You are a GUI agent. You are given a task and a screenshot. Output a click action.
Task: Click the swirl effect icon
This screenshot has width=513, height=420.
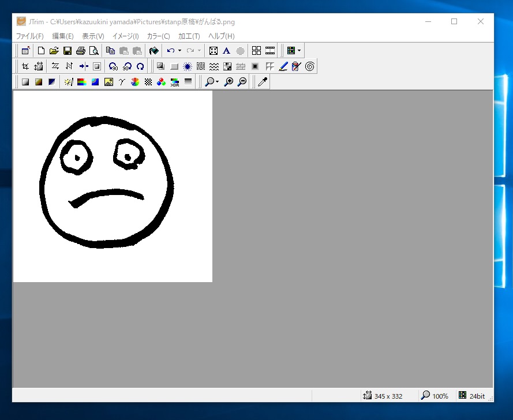(310, 66)
